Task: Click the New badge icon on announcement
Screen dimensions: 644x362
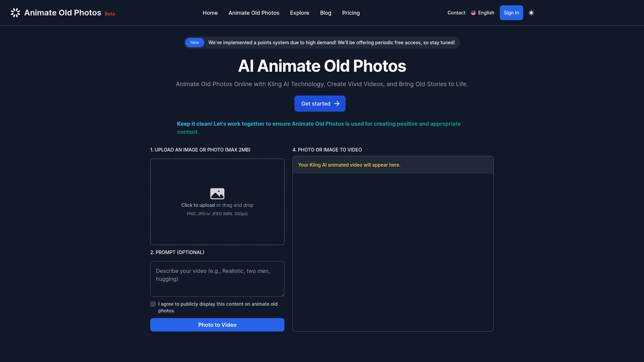Action: [194, 42]
